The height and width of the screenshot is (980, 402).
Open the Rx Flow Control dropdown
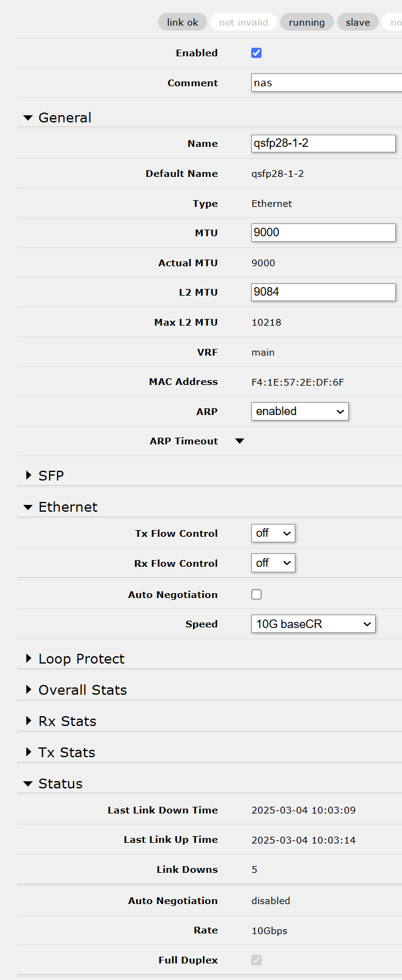[273, 563]
